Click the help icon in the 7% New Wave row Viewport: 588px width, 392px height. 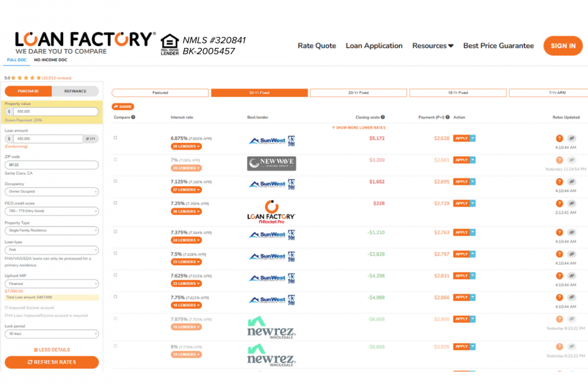[x=559, y=160]
